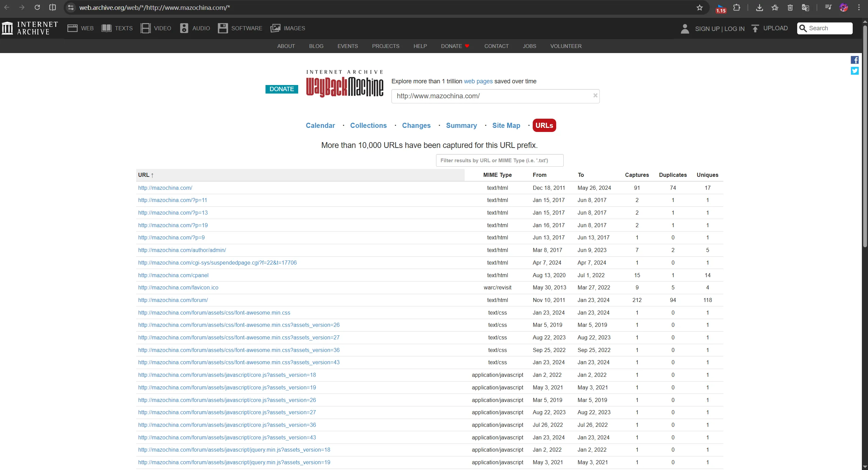
Task: Sort results by Captures column
Action: pos(637,175)
